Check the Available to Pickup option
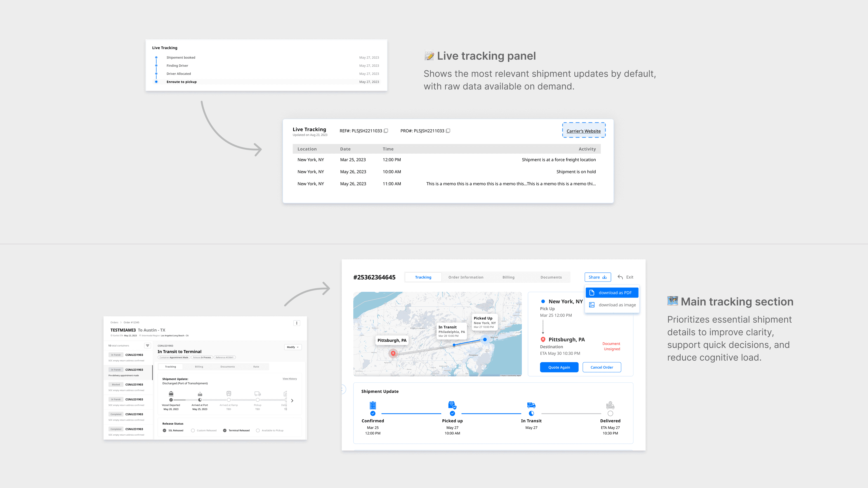The image size is (868, 488). (x=258, y=430)
